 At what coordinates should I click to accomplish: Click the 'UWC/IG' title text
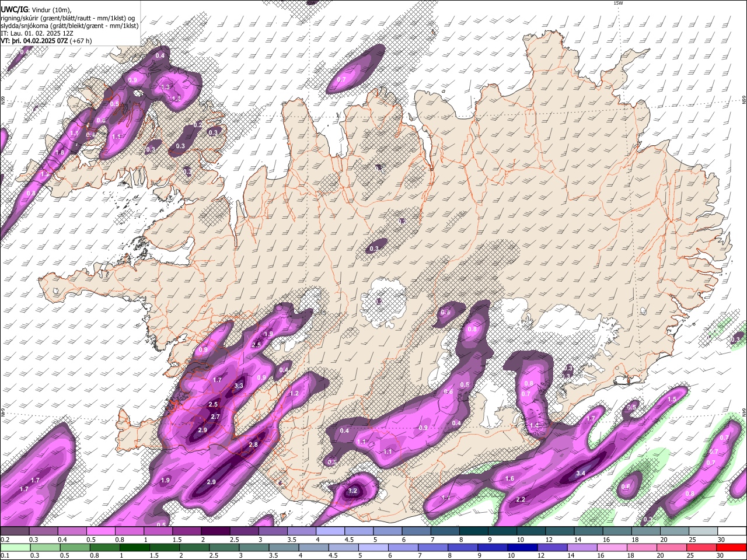[14, 9]
